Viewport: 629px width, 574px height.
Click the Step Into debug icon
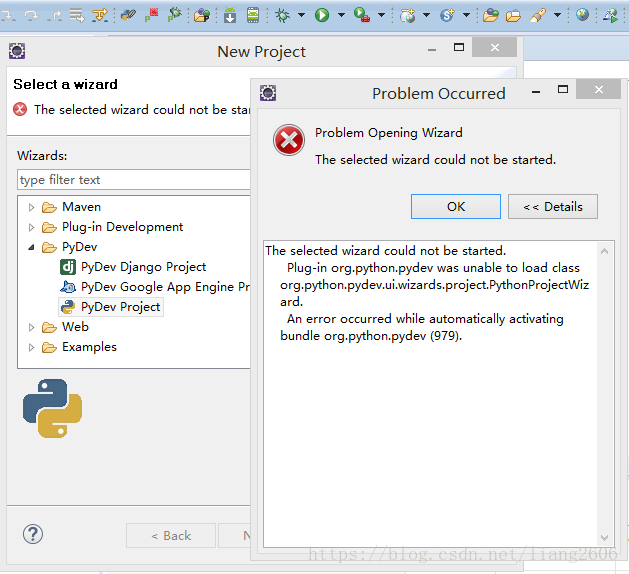pos(8,16)
